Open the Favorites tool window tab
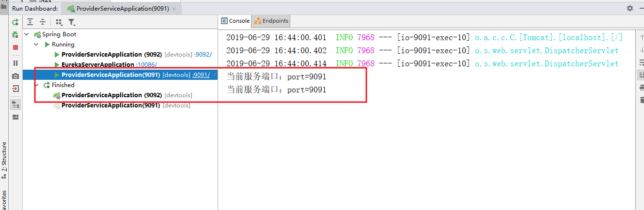 4,200
